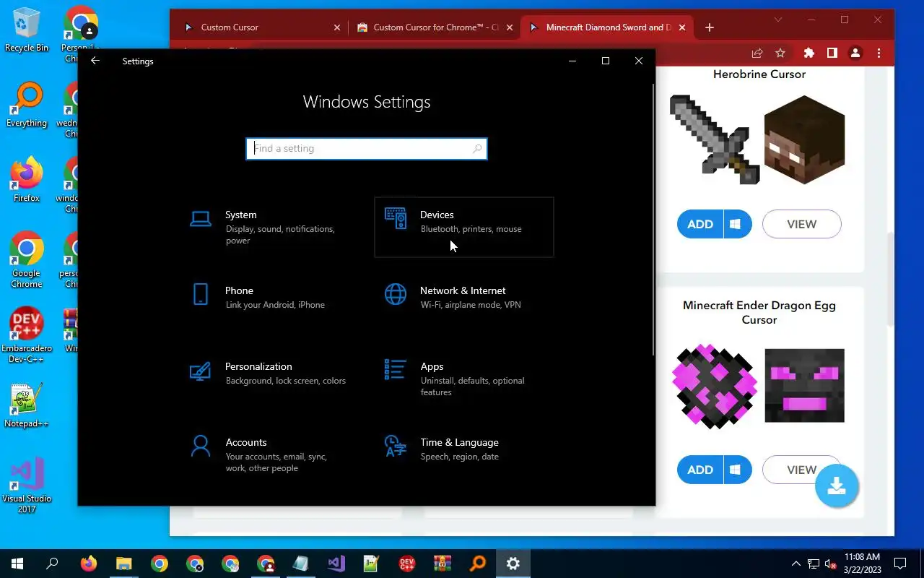
Task: Click Ender Dragon Egg cursor image
Action: (x=714, y=386)
